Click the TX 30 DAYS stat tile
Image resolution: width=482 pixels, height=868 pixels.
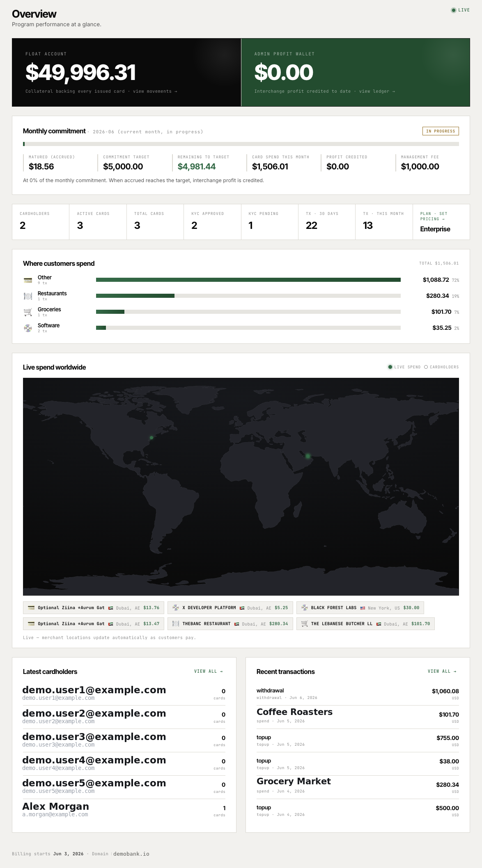tap(327, 222)
